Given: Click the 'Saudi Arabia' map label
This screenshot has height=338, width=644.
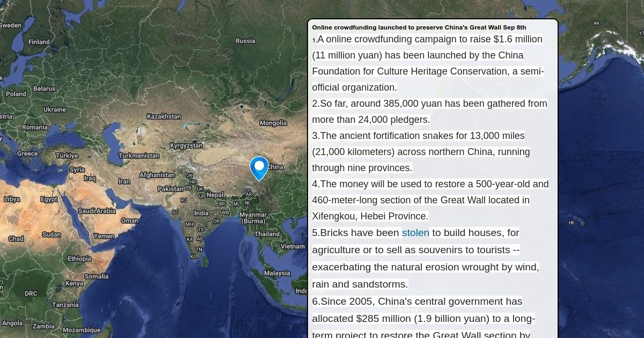Looking at the screenshot, I should (x=97, y=211).
